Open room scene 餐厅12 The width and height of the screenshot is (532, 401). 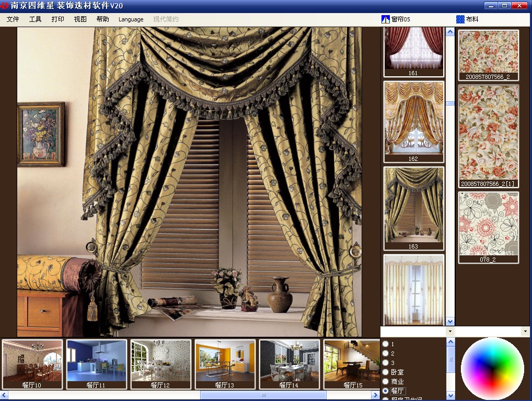click(161, 364)
